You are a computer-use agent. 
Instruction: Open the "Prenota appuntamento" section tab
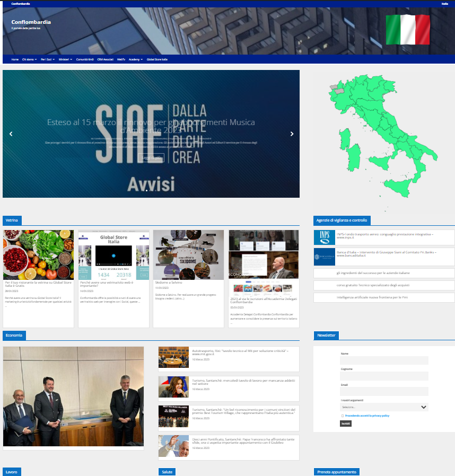[337, 472]
